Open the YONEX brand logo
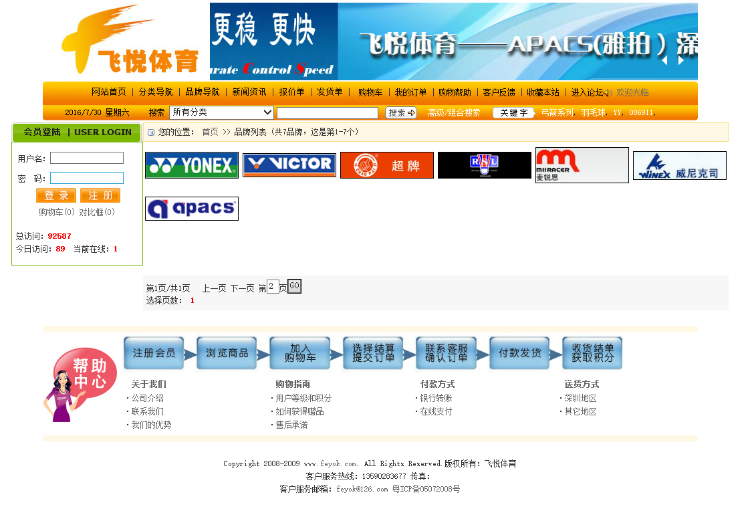This screenshot has height=527, width=750. [x=192, y=165]
